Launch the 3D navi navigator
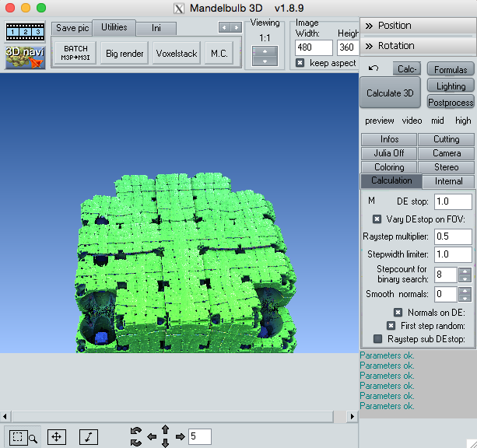477x448 pixels. (25, 58)
